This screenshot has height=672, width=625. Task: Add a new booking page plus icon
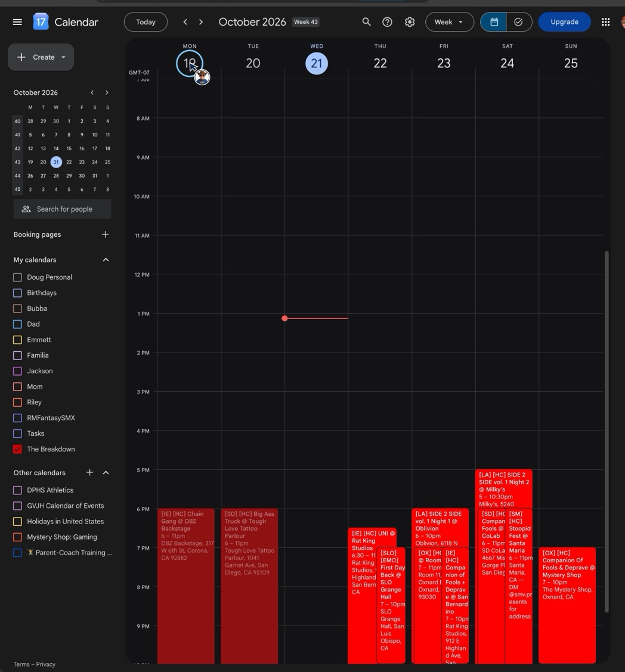[x=106, y=234]
